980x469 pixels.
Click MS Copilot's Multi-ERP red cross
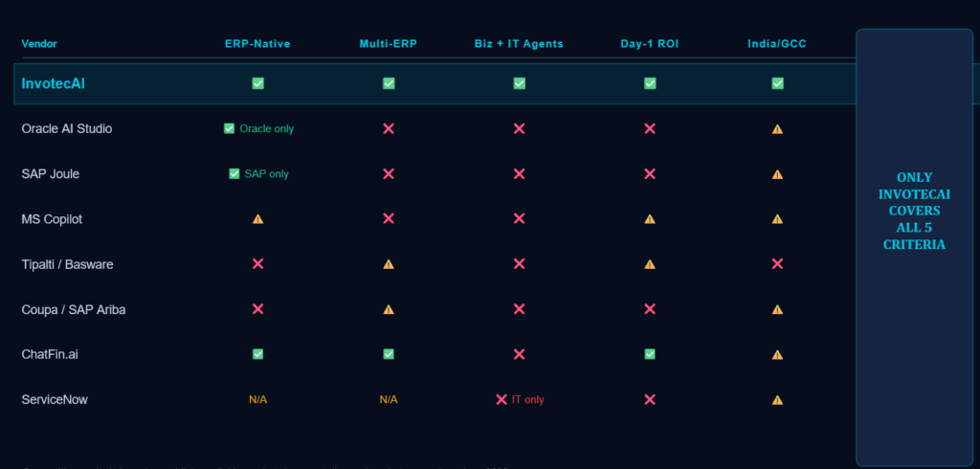(389, 218)
